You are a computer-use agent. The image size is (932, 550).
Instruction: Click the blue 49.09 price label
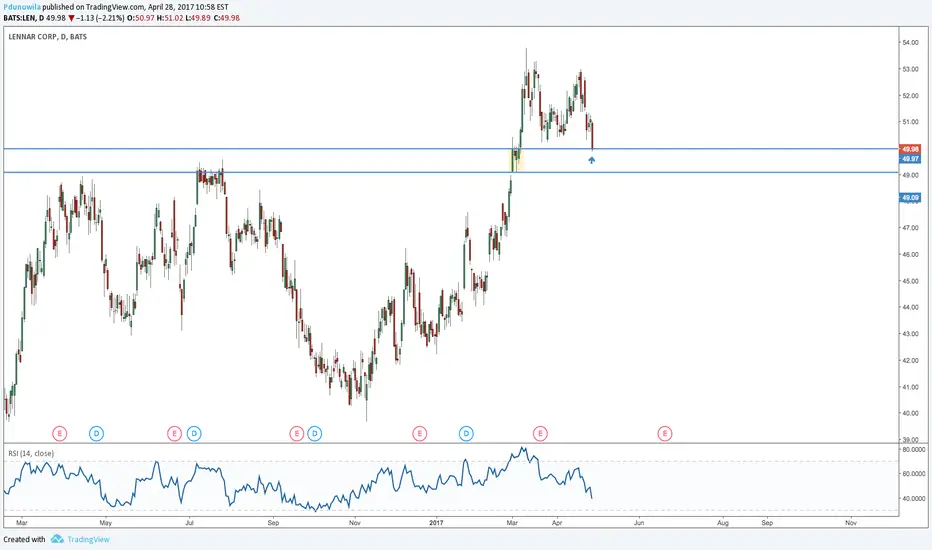(x=910, y=197)
